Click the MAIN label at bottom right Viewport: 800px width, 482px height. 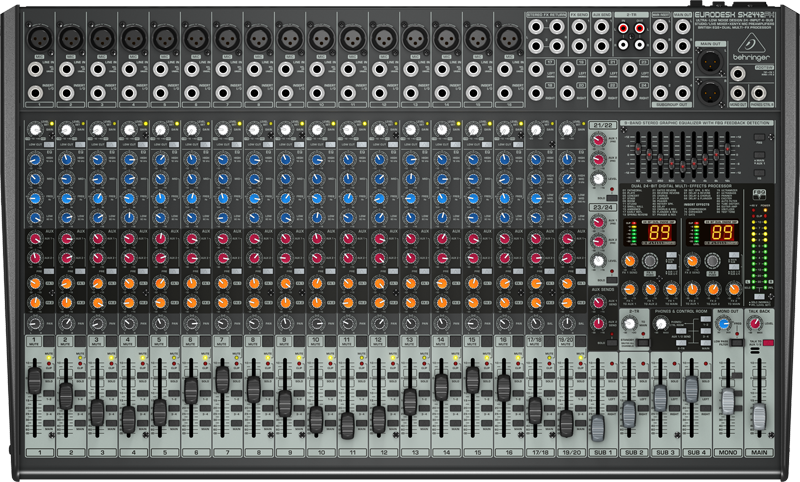759,453
